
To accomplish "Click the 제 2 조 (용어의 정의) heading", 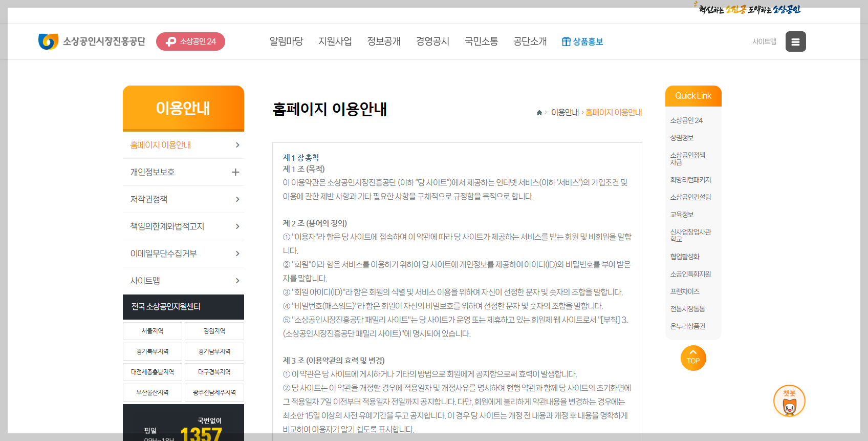I will click(x=315, y=223).
